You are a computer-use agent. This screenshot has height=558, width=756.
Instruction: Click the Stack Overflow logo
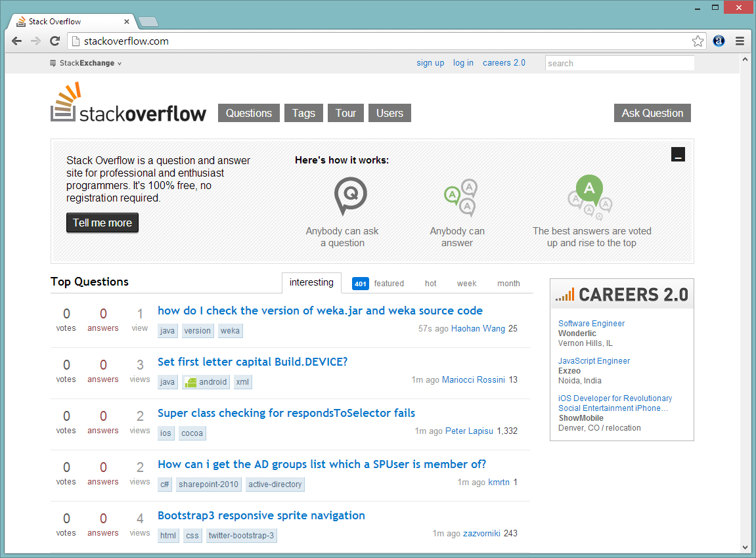point(129,104)
